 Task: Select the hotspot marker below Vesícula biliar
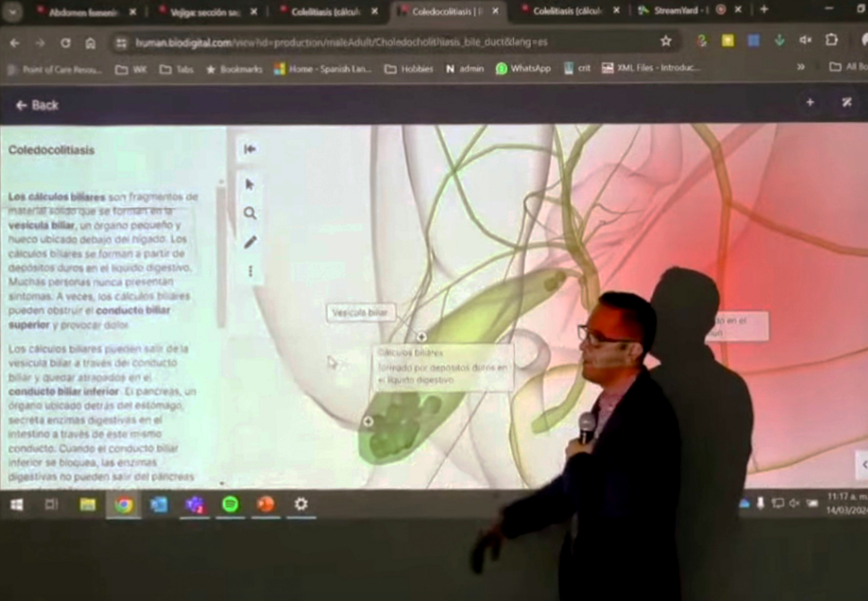coord(421,336)
